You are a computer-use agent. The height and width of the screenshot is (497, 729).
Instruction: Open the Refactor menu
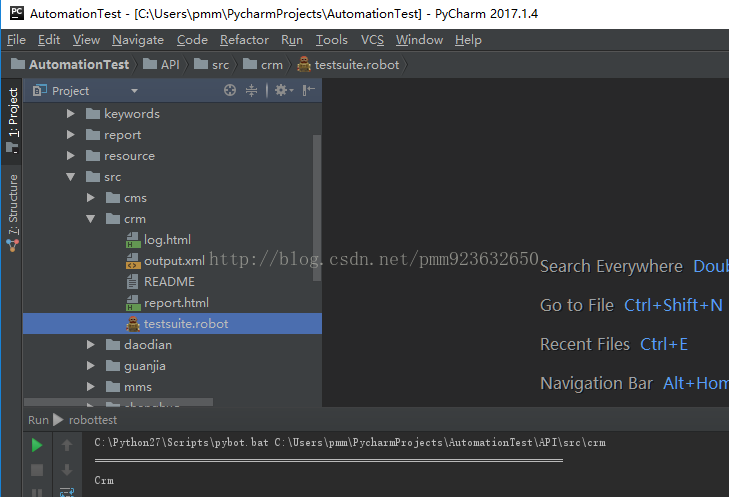point(244,40)
